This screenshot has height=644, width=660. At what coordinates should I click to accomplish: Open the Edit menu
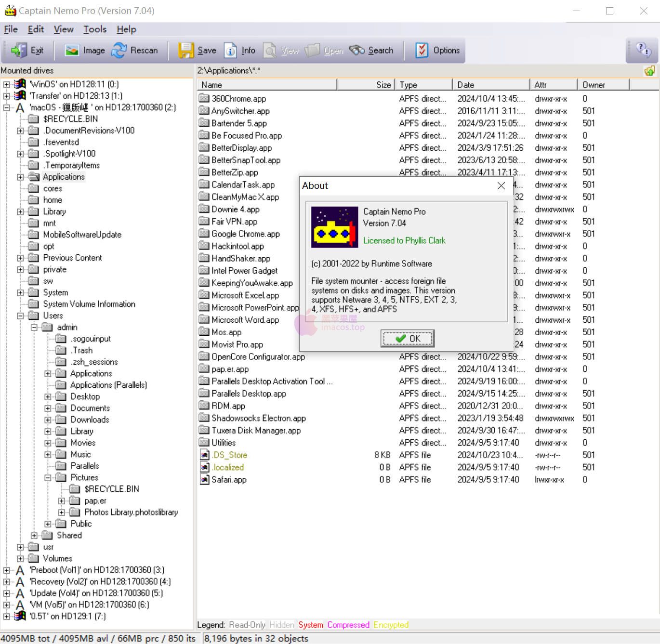pyautogui.click(x=36, y=29)
